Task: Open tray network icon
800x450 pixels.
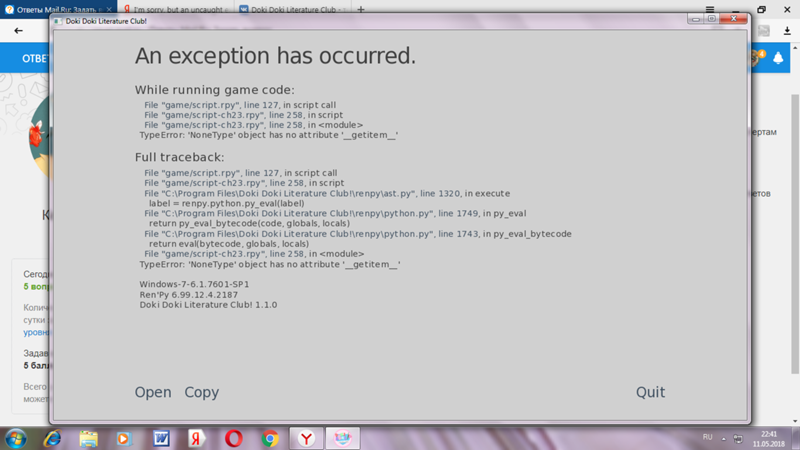Action: tap(738, 438)
